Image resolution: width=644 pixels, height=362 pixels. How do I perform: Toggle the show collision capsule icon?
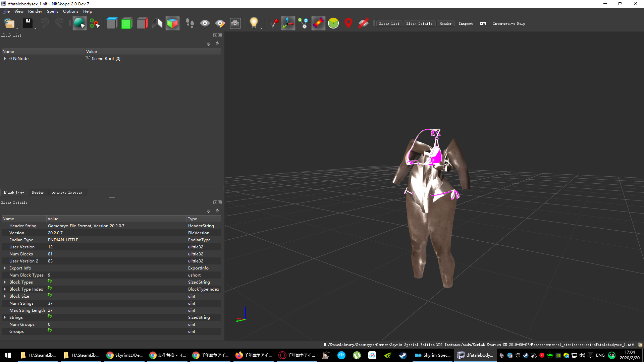tap(318, 23)
